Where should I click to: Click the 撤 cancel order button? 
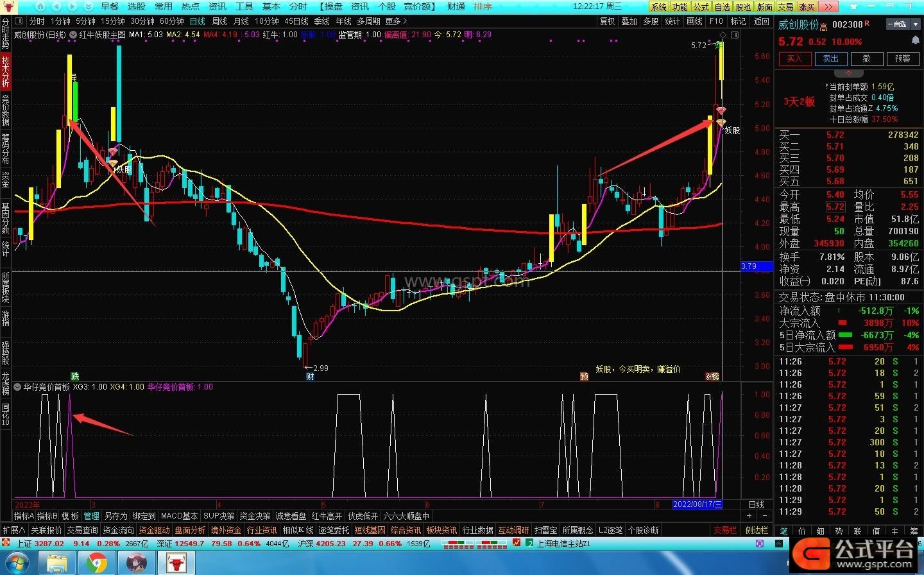866,58
